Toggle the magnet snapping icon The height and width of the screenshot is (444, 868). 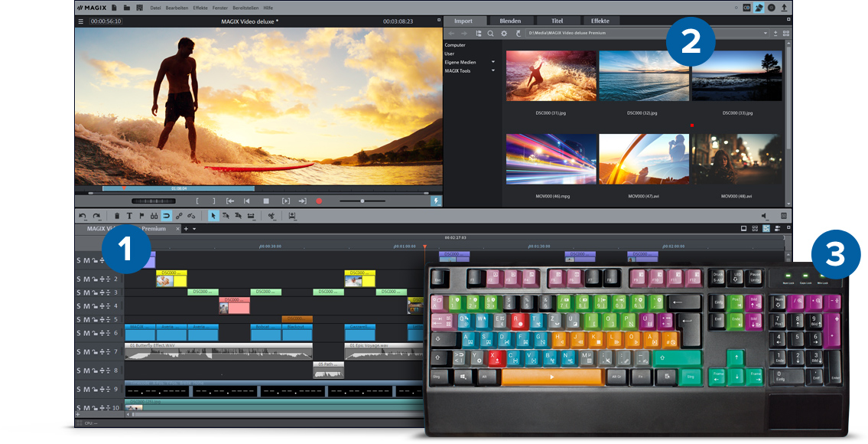pyautogui.click(x=166, y=216)
